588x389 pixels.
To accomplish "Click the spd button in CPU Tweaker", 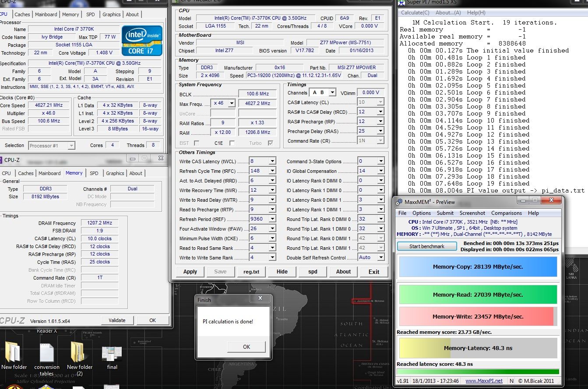I will click(x=313, y=272).
